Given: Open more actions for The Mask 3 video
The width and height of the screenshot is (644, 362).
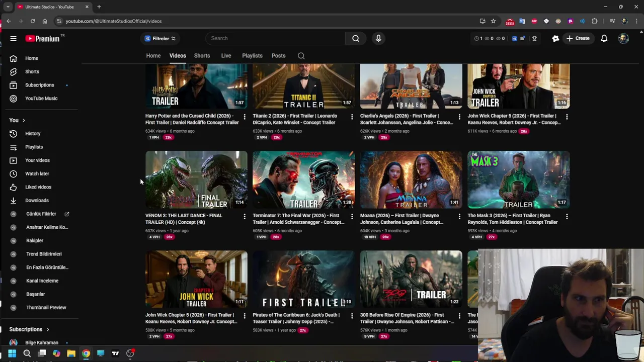Looking at the screenshot, I should (x=567, y=216).
